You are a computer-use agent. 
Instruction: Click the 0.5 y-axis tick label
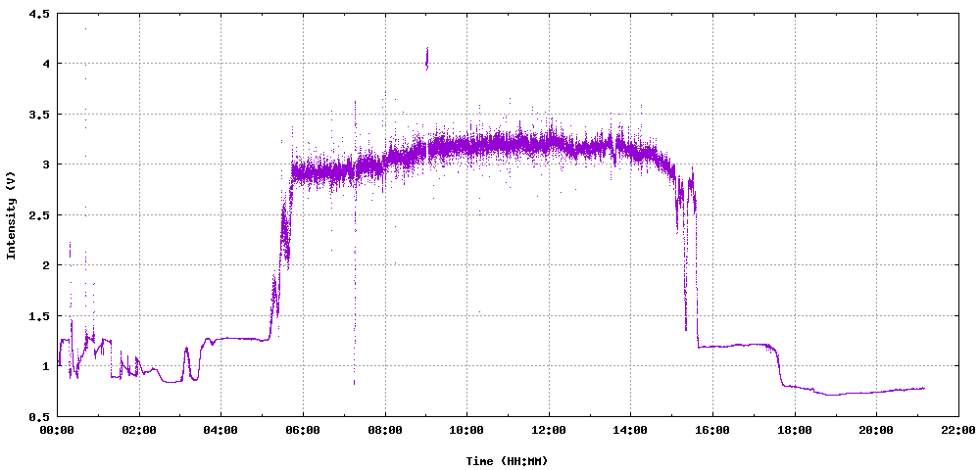coord(40,416)
